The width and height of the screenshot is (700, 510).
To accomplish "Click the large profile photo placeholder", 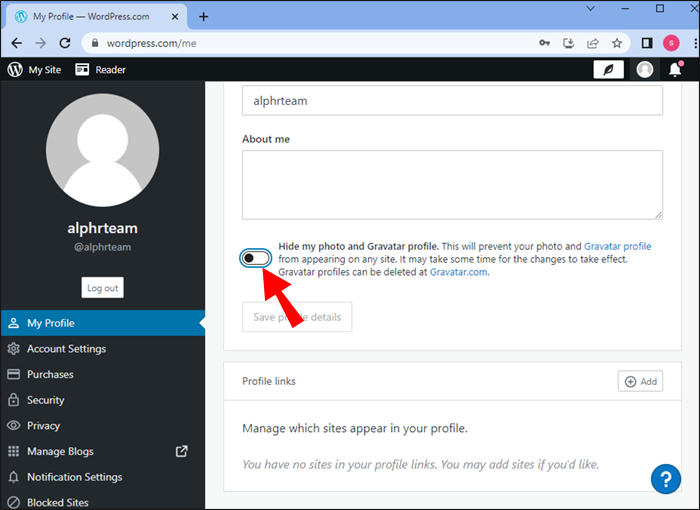I will point(103,150).
